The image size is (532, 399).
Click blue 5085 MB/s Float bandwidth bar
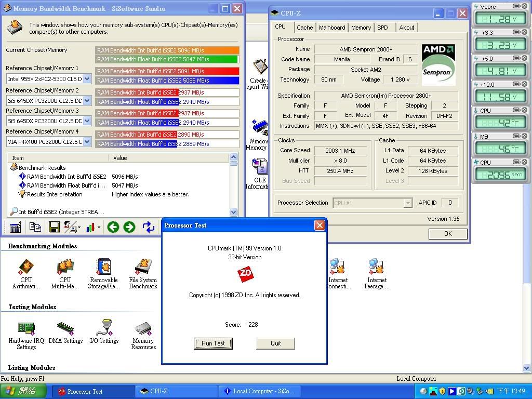167,81
